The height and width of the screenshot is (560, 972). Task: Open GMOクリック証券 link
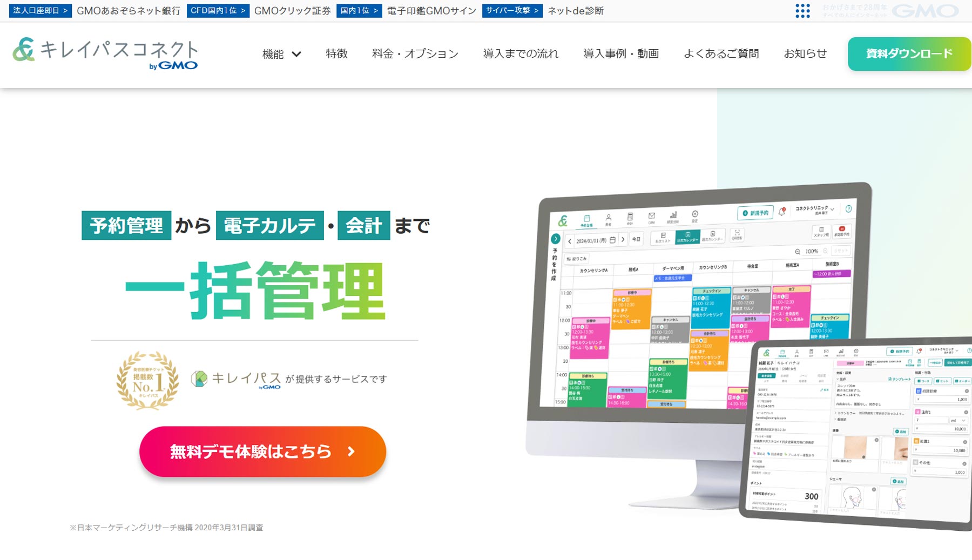[x=292, y=11]
